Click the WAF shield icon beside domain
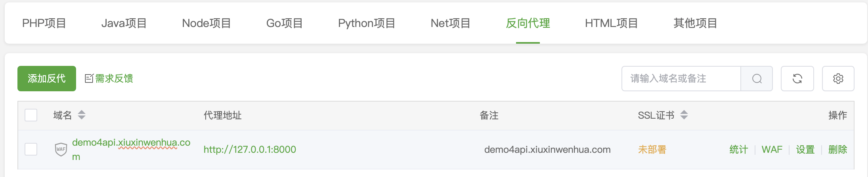Screen dimensions: 868x177 61,149
